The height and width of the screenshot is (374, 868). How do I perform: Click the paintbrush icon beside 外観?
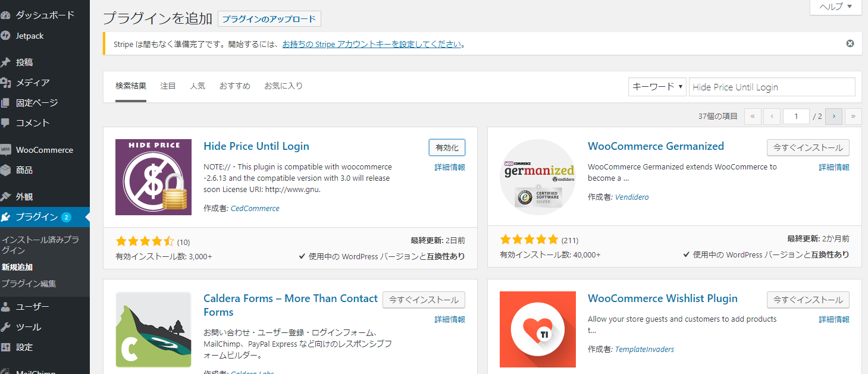pyautogui.click(x=5, y=197)
